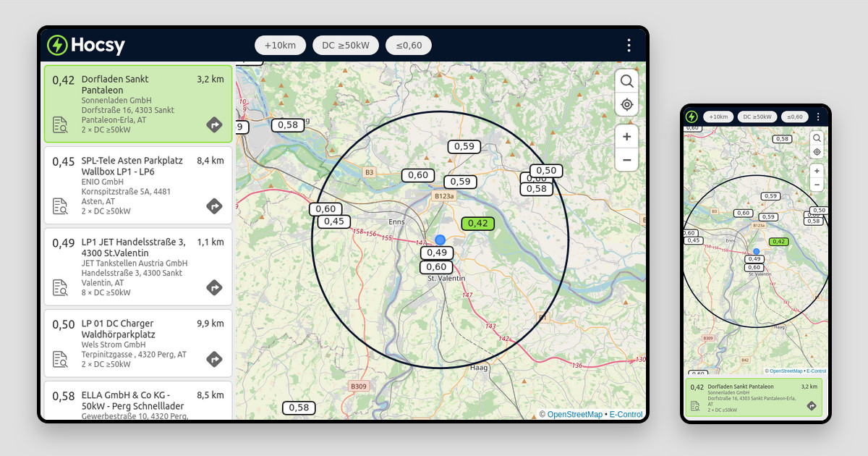868x456 pixels.
Task: Click the Hocsy wordmark in tablet header
Action: tap(98, 46)
